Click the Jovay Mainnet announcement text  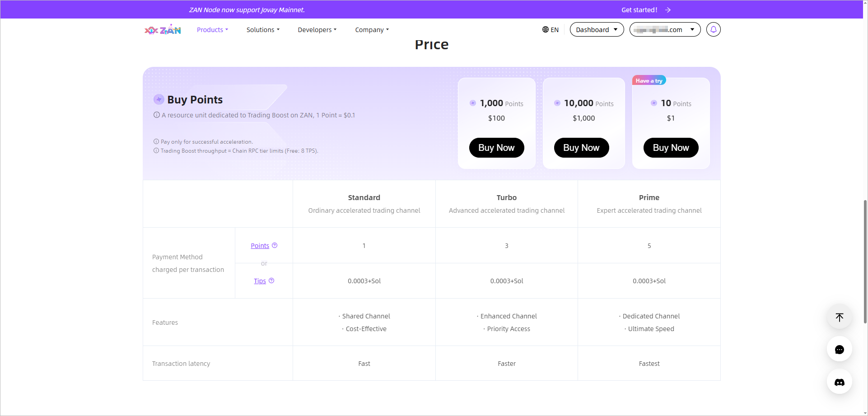(x=247, y=10)
